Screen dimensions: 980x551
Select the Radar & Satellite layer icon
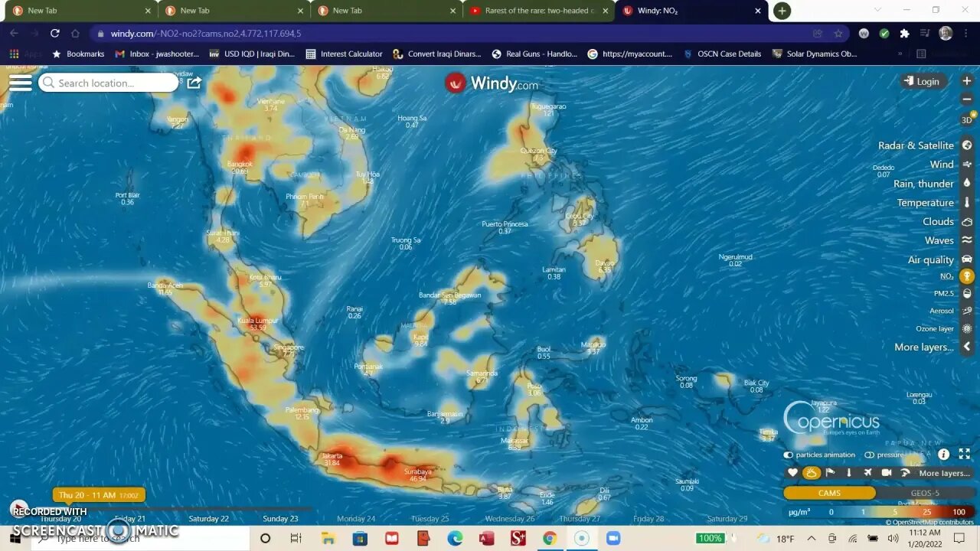click(x=967, y=145)
